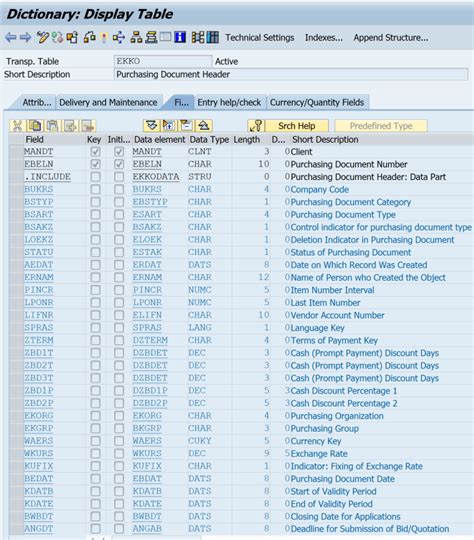Click the Cut scissors icon
The image size is (474, 540).
point(18,126)
